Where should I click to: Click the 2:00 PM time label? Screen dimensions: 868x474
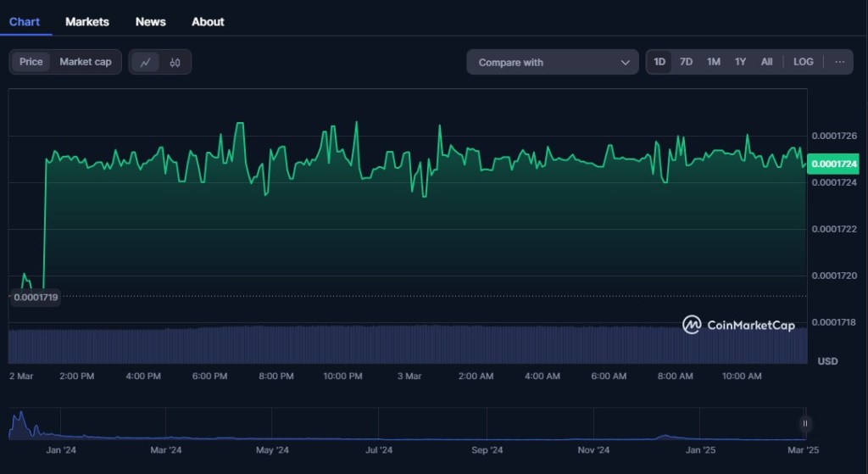77,376
